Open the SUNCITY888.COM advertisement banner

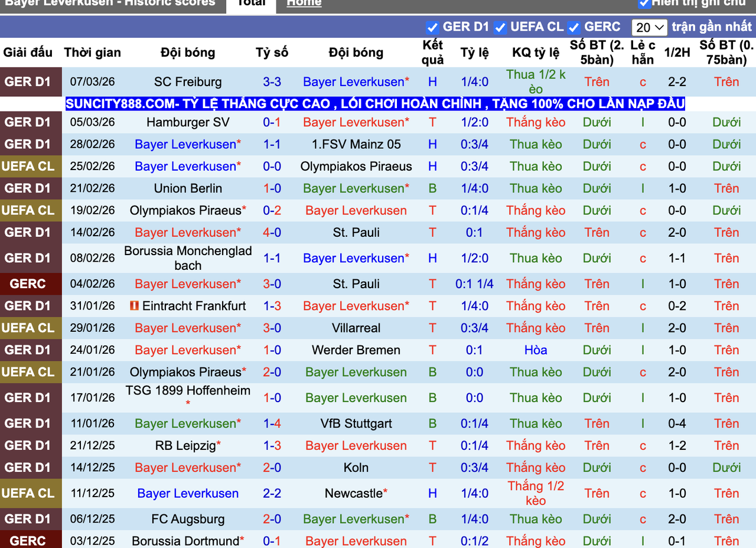375,104
